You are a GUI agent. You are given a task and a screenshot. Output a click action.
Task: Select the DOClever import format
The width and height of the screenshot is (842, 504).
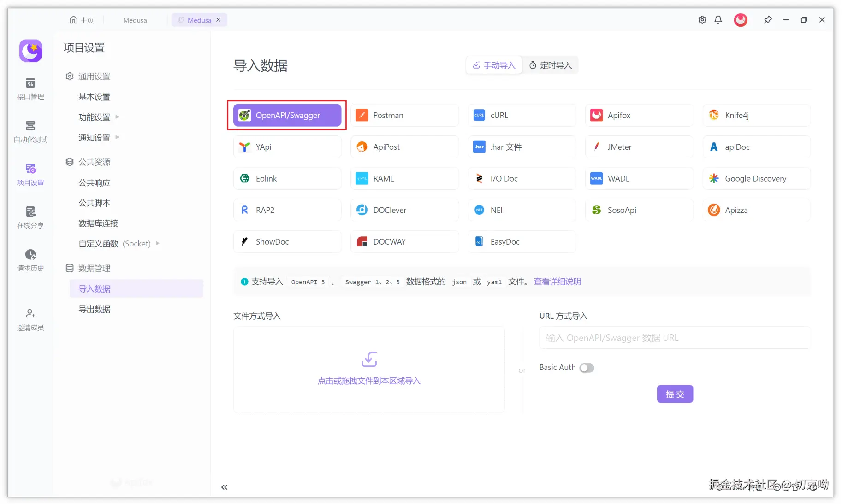(404, 210)
